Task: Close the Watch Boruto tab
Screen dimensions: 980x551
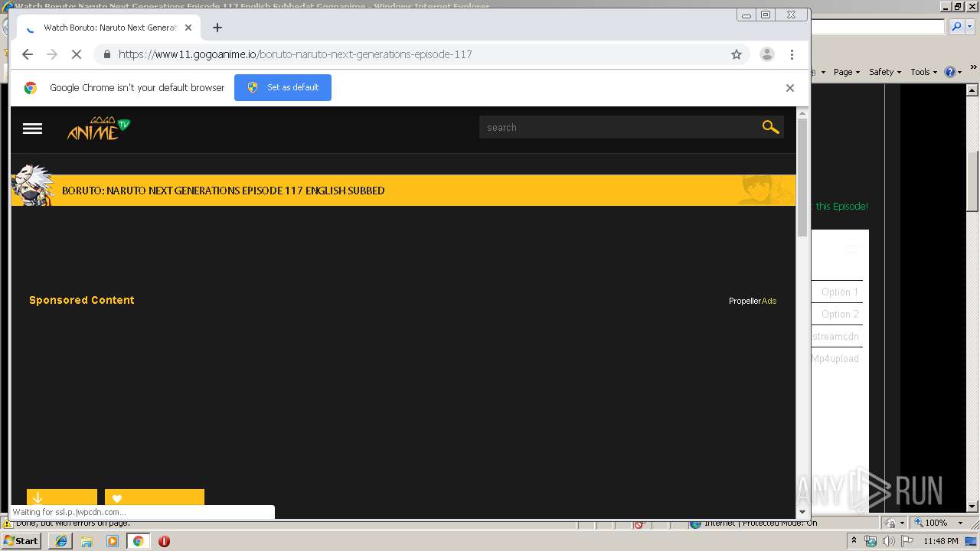Action: (188, 28)
